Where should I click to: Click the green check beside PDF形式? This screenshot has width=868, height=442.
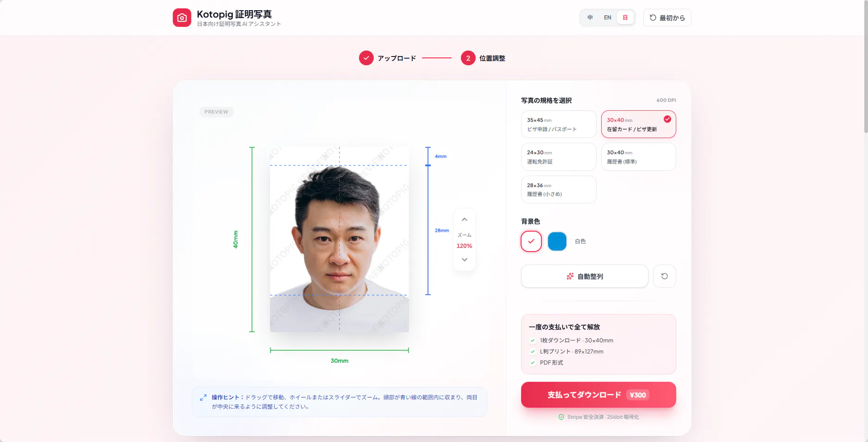[x=533, y=363]
